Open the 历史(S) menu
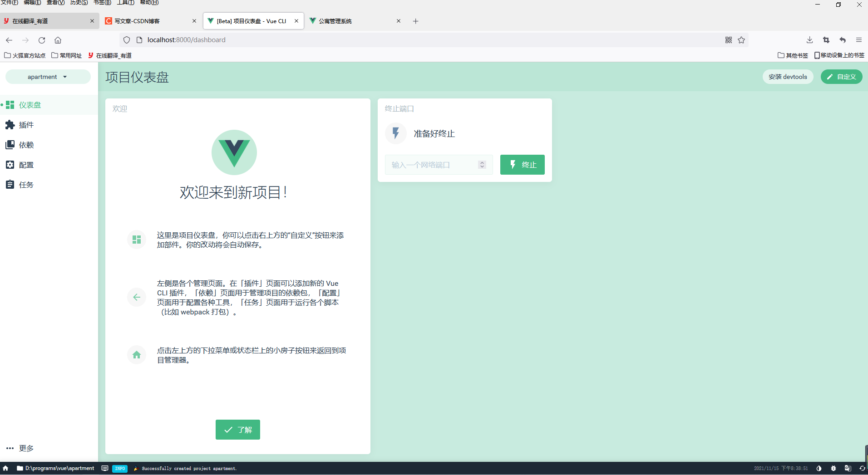Screen dimensions: 868x475 (x=79, y=2)
